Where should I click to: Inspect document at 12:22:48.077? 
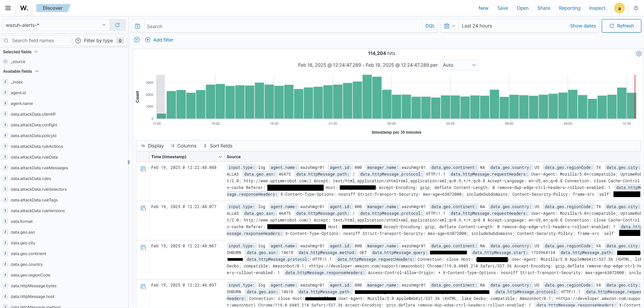click(143, 208)
